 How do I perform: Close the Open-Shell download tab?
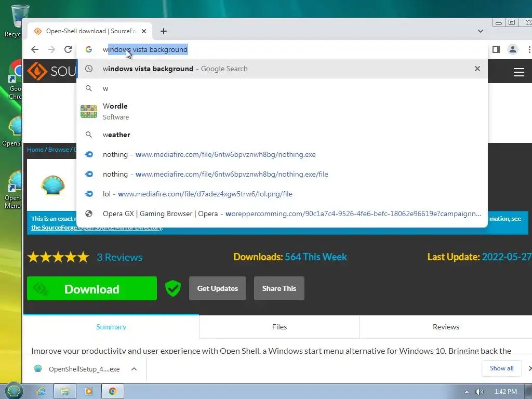[144, 31]
